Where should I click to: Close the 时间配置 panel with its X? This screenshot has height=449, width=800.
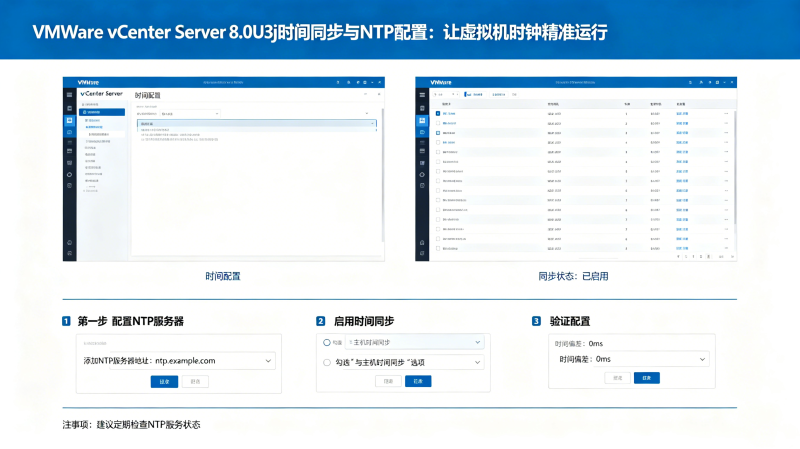pyautogui.click(x=379, y=94)
